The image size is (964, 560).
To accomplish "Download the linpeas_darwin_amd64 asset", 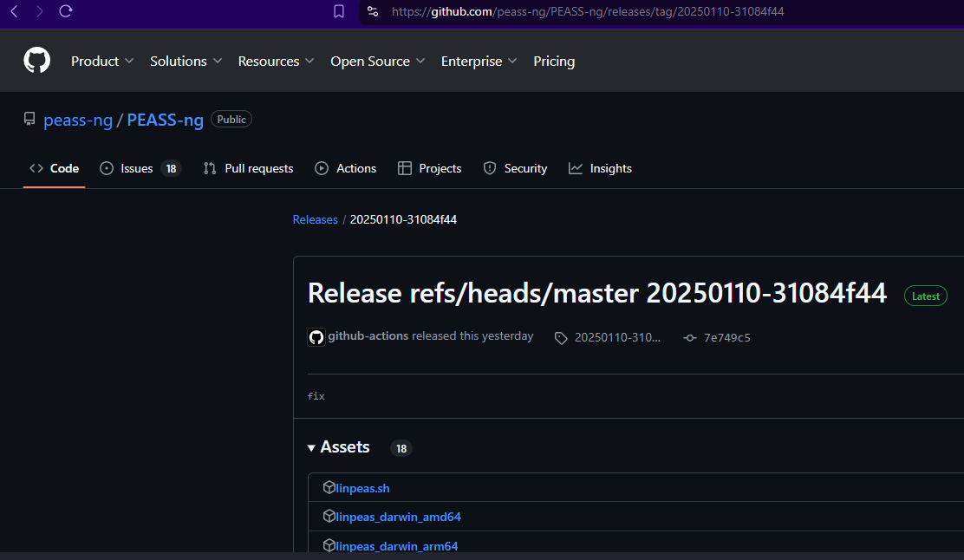I will point(398,517).
